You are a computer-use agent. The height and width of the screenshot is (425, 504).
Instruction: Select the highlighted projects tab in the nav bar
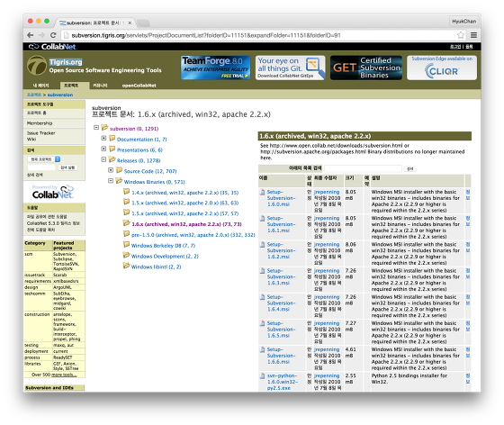point(74,86)
